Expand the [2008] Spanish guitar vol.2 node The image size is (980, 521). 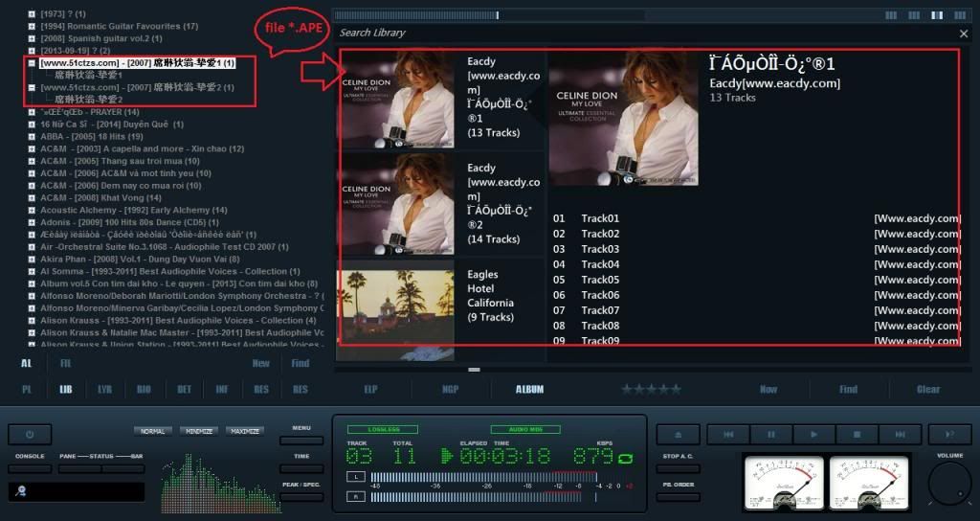coord(32,38)
